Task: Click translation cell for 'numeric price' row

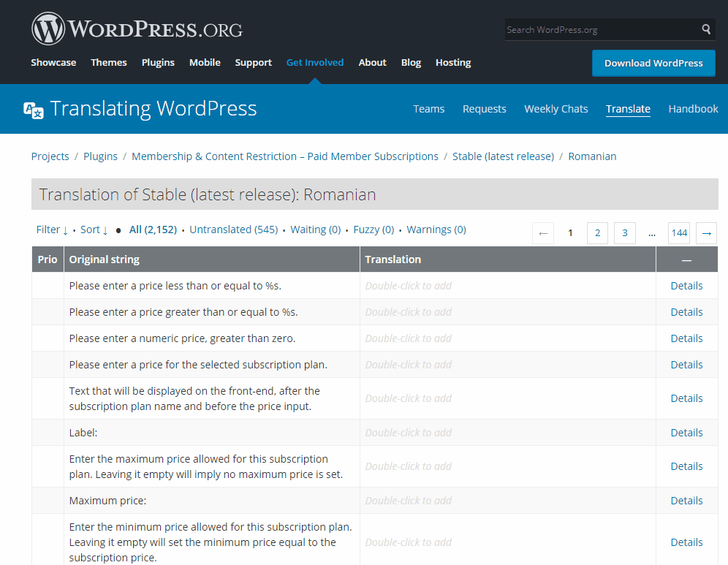Action: pos(508,338)
